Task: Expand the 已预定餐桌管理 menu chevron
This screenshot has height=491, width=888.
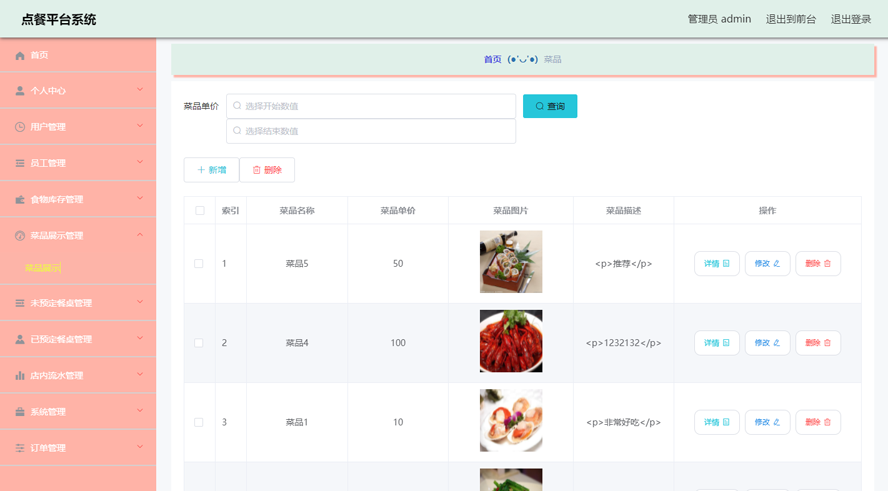Action: [140, 339]
